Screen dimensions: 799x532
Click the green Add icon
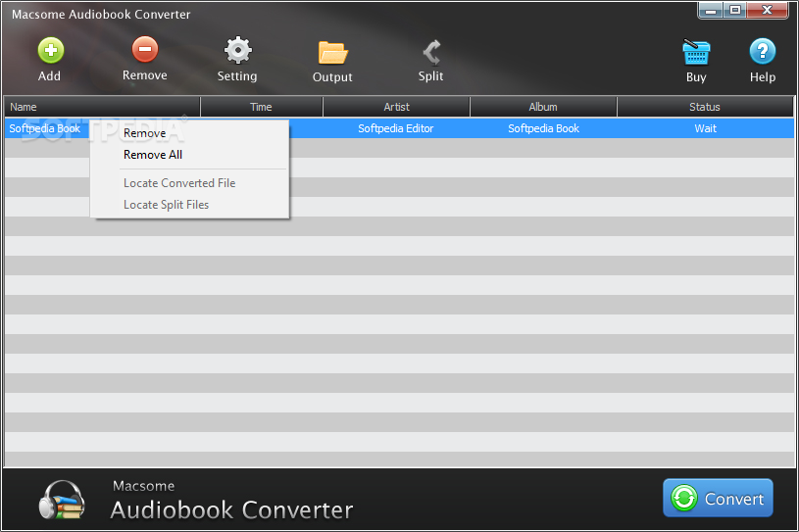pos(50,50)
